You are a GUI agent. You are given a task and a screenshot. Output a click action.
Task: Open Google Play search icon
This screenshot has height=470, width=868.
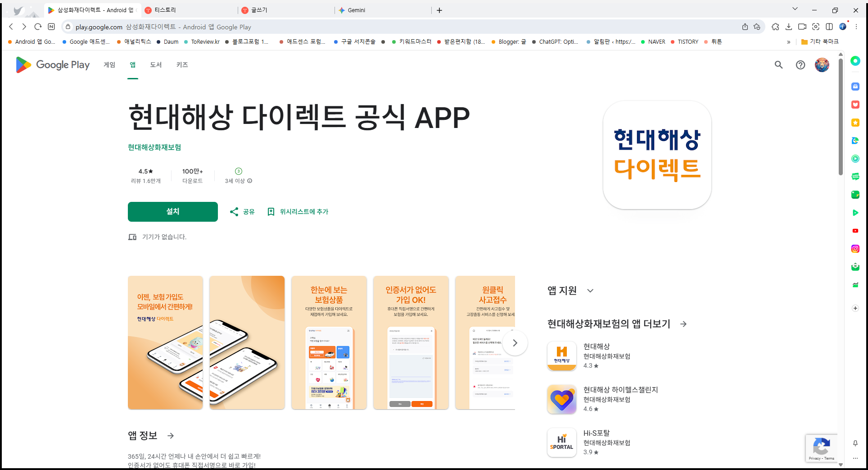click(x=779, y=65)
